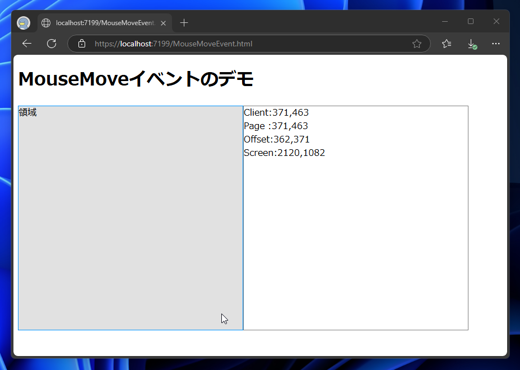Image resolution: width=520 pixels, height=370 pixels.
Task: Click the Screen:2120,1082 text
Action: tap(284, 153)
